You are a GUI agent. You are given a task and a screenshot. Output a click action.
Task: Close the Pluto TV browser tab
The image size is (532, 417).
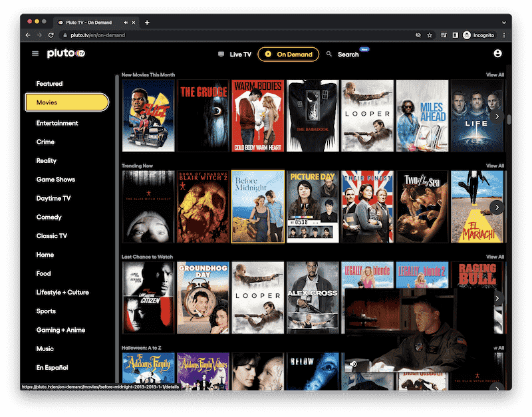[x=134, y=23]
